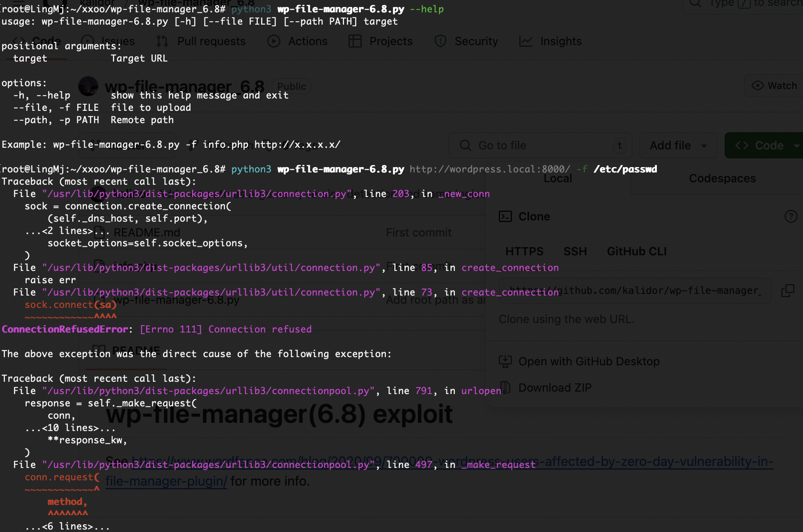
Task: Click '[Errno 111] Connection refused' message
Action: (x=226, y=329)
